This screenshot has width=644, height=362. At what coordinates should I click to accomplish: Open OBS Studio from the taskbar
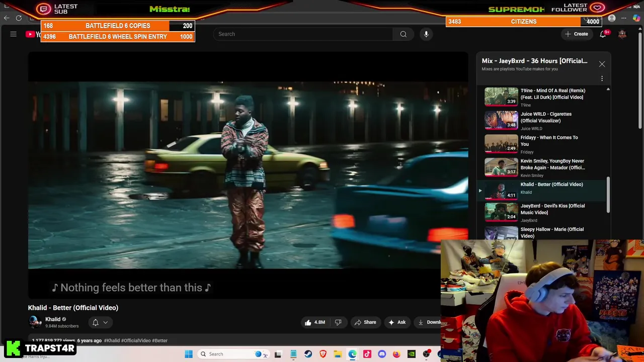click(427, 354)
